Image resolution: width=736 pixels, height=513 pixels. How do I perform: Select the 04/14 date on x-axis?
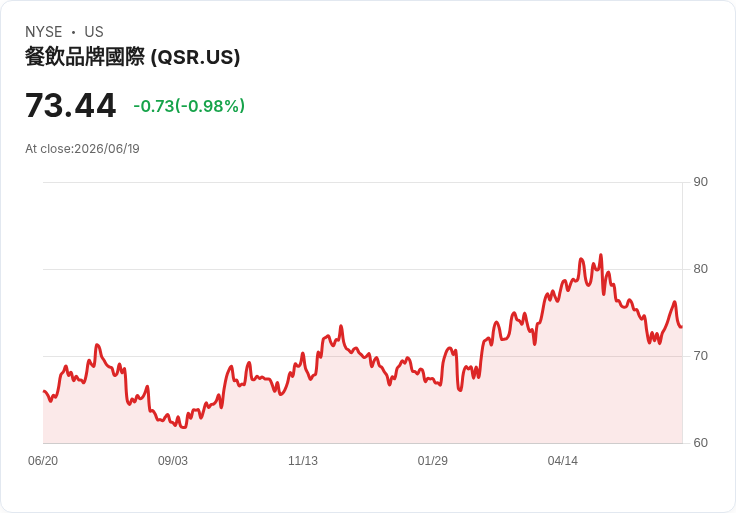coord(562,461)
